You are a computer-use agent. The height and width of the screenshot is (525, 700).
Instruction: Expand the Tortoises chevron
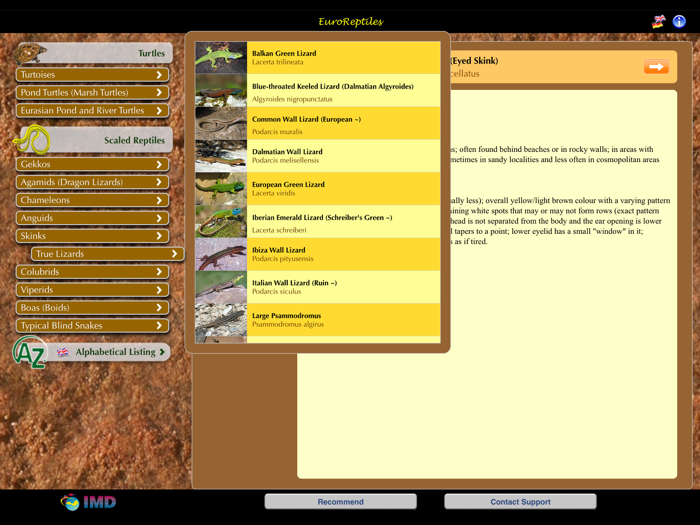click(159, 75)
